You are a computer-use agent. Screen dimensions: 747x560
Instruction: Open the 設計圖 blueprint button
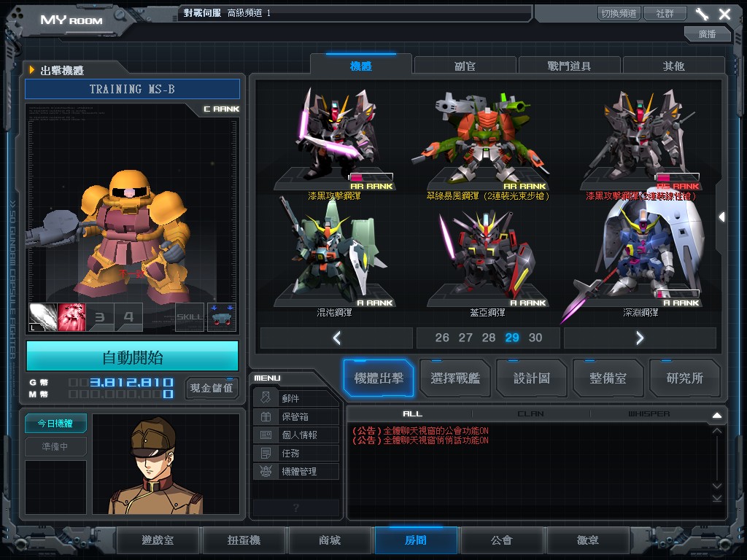[x=532, y=378]
